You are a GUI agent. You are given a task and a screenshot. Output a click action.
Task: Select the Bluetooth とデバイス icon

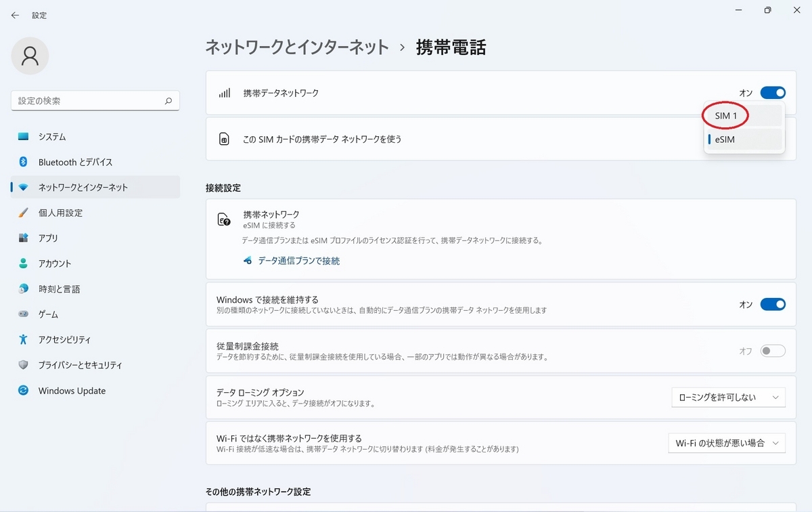click(24, 162)
